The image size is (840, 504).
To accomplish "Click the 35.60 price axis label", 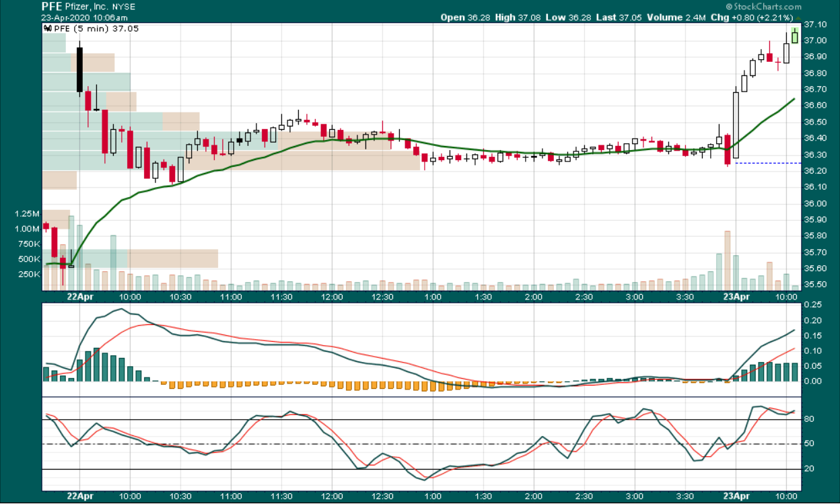I will [815, 268].
